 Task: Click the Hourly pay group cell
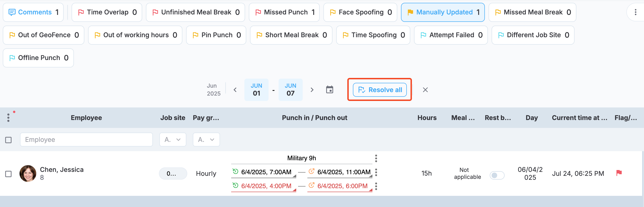206,174
